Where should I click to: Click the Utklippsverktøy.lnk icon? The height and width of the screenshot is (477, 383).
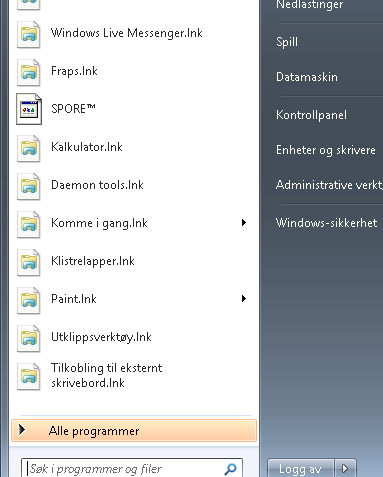[29, 338]
